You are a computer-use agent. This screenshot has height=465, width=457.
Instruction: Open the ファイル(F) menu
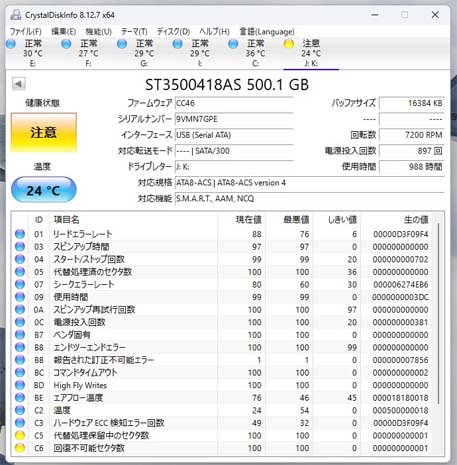[x=25, y=32]
